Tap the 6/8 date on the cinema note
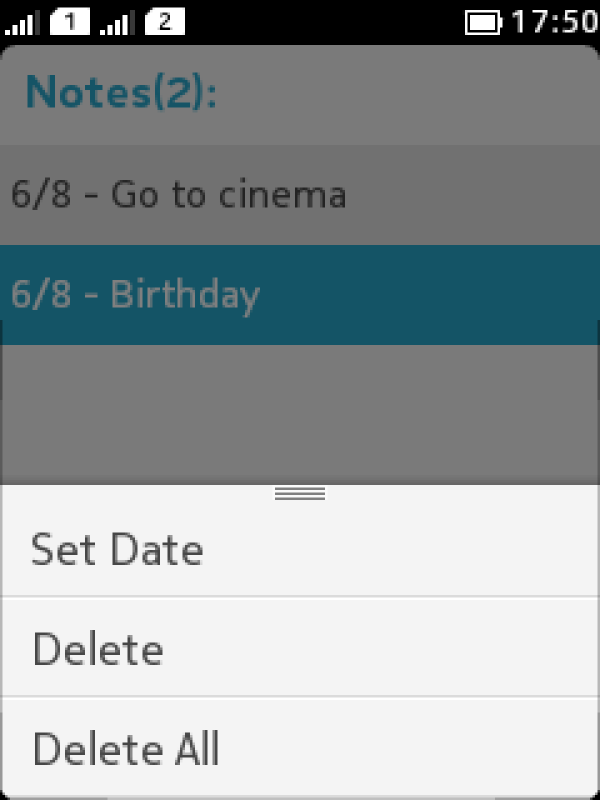600x800 pixels. coord(41,194)
